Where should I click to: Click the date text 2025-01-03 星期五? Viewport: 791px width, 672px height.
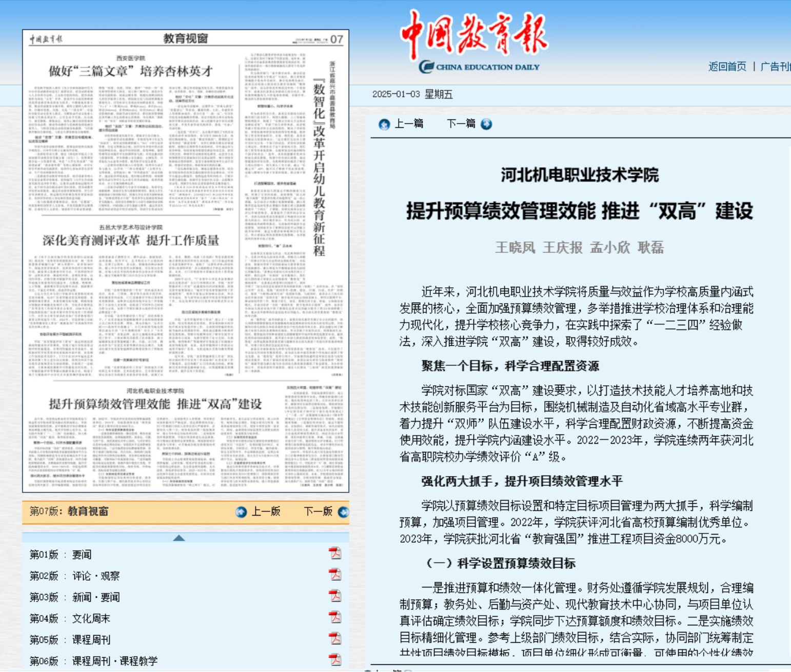point(412,94)
